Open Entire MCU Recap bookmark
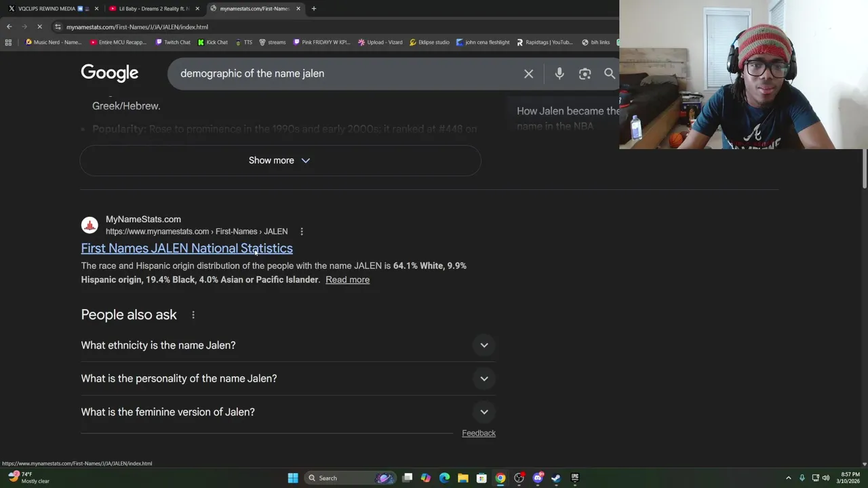Image resolution: width=868 pixels, height=488 pixels. coord(118,42)
